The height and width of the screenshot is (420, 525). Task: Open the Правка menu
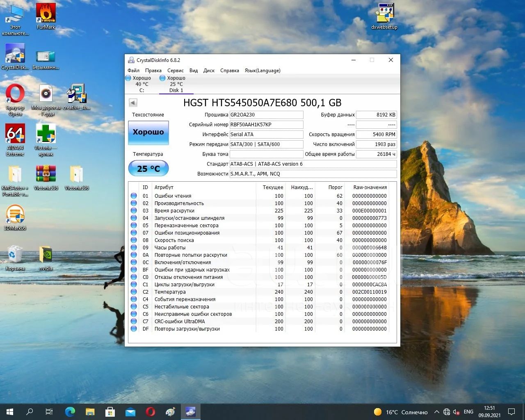click(153, 71)
